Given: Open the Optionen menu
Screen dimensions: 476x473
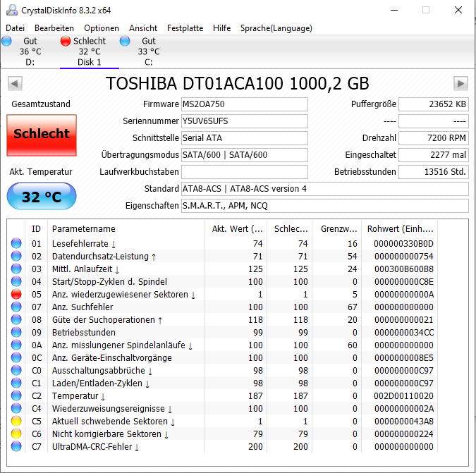Looking at the screenshot, I should pyautogui.click(x=102, y=28).
